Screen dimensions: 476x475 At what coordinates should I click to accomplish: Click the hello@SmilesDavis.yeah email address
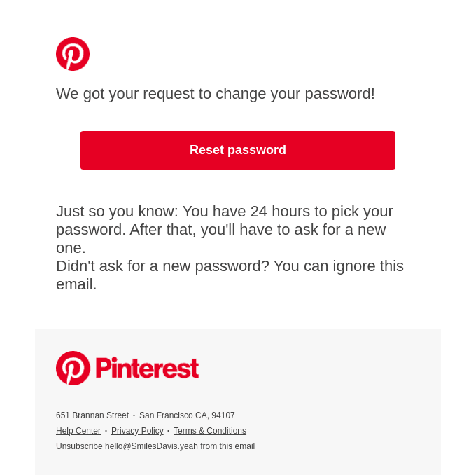pos(151,446)
